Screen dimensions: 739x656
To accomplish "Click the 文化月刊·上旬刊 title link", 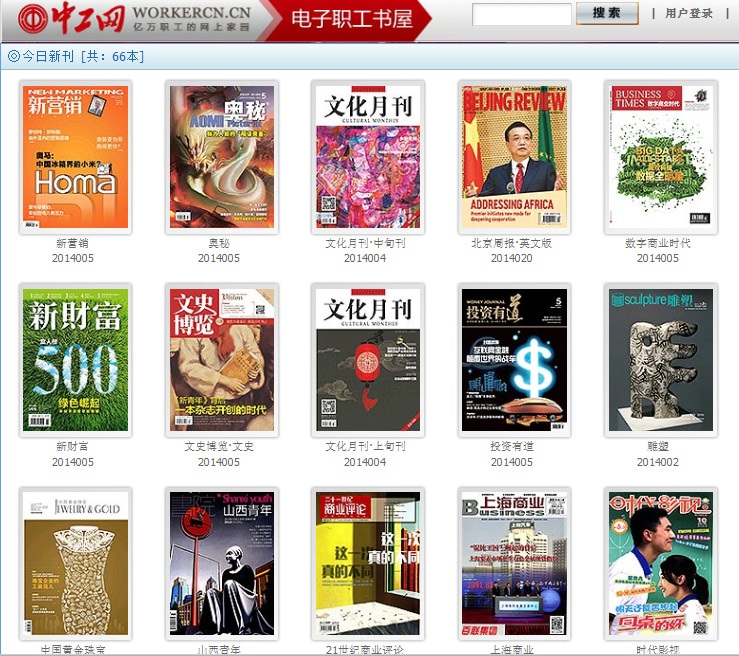I will click(x=365, y=446).
